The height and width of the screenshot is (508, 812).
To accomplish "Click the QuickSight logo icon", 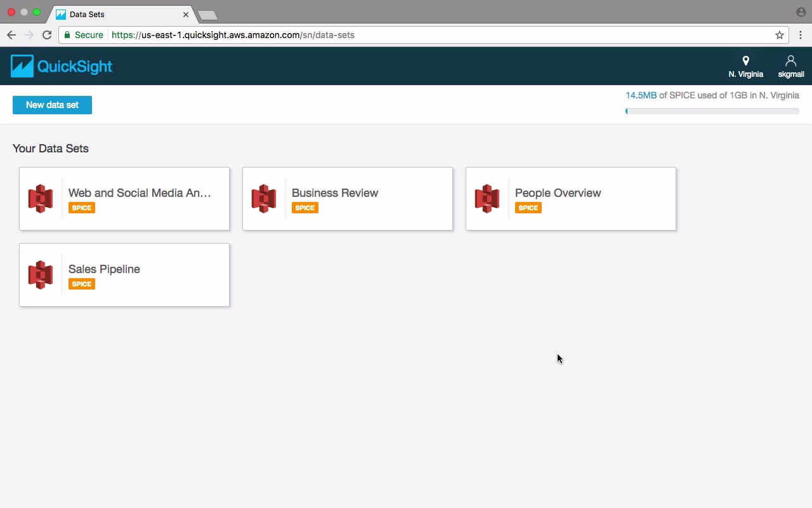I will click(22, 66).
